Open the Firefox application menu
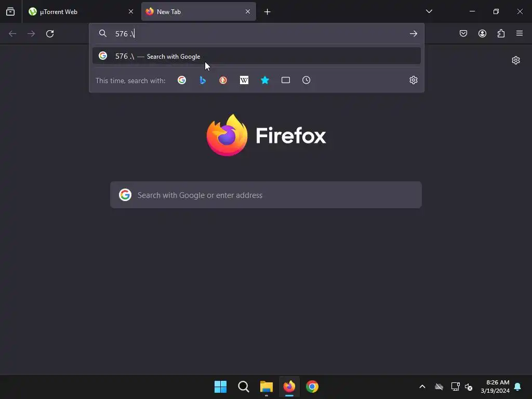 520,33
